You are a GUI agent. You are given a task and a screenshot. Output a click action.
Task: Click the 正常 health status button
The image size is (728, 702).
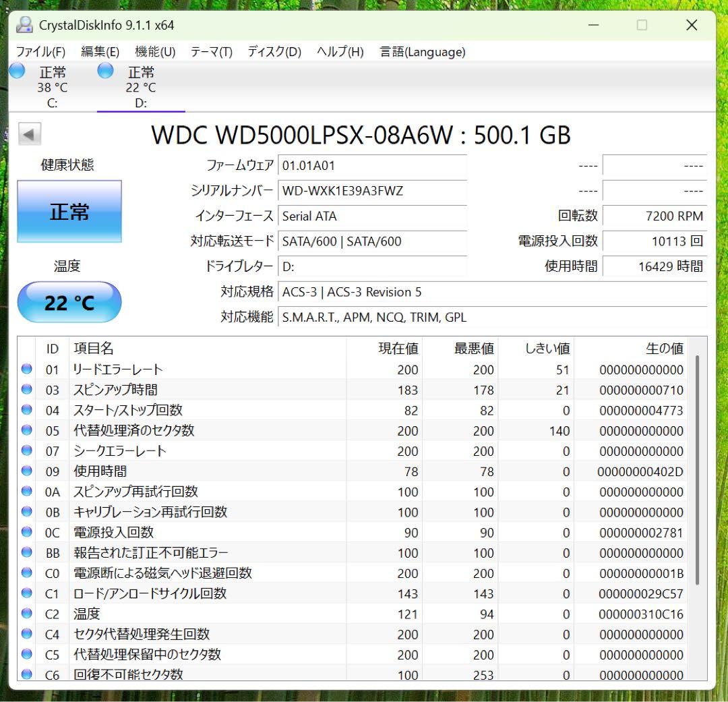(x=69, y=211)
